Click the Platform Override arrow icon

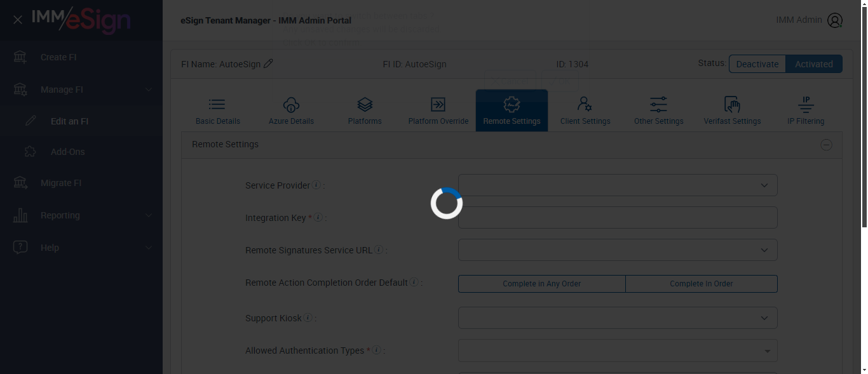(438, 104)
